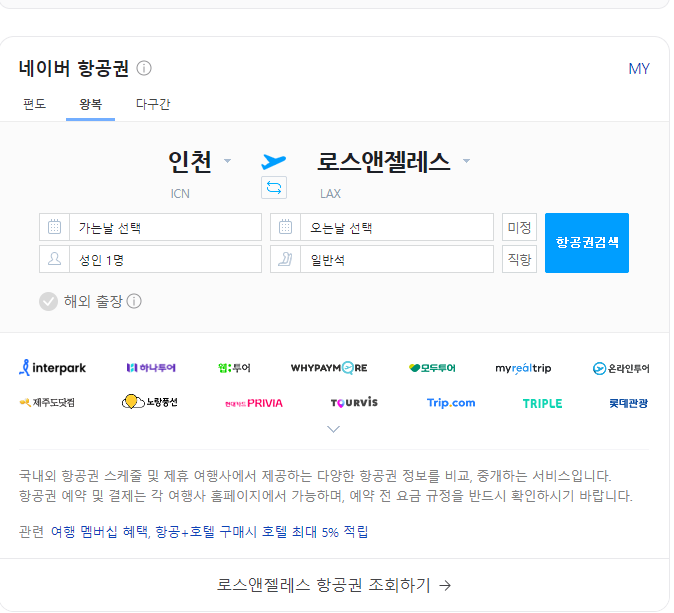Click the 가는날 선택 date field
Screen dimensions: 674x613
click(165, 227)
